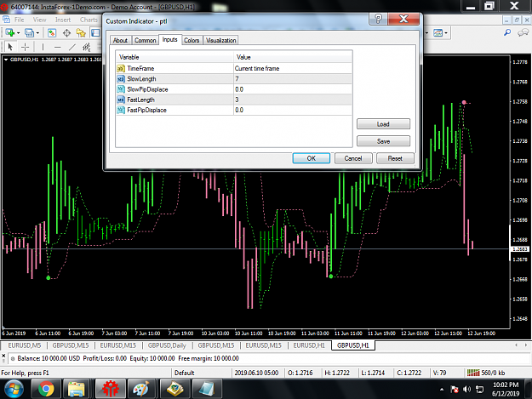Toggle the Terminal panel toolbar icon
This screenshot has width=532, height=399.
tap(95, 33)
